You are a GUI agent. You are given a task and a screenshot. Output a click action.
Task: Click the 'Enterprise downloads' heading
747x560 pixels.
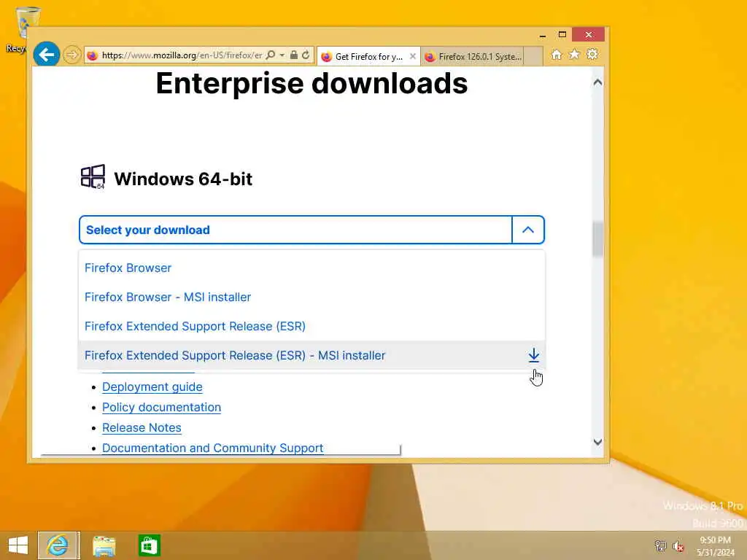(x=311, y=83)
